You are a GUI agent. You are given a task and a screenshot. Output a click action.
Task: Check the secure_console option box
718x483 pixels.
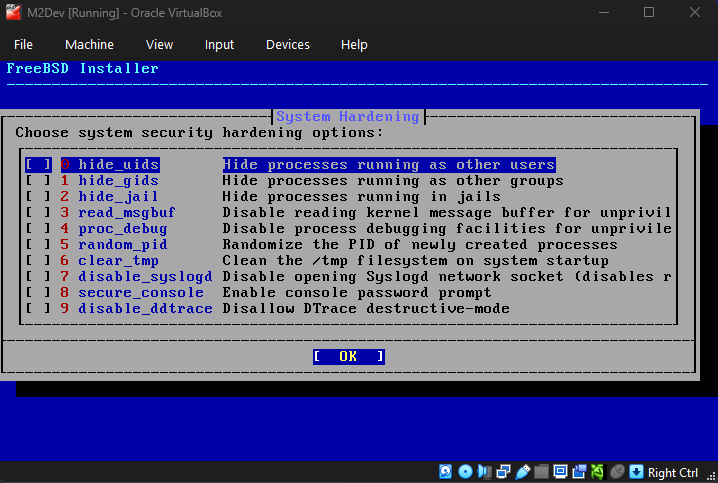tap(38, 293)
